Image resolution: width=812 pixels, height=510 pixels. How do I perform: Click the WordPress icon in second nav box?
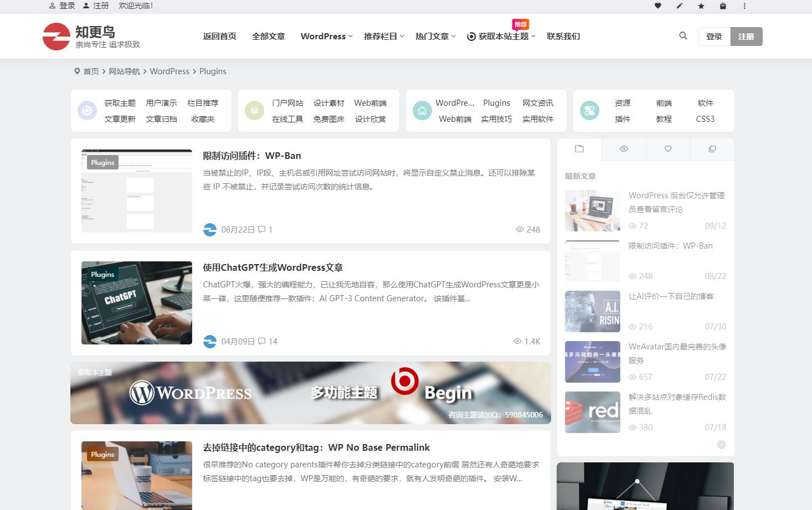tap(254, 111)
